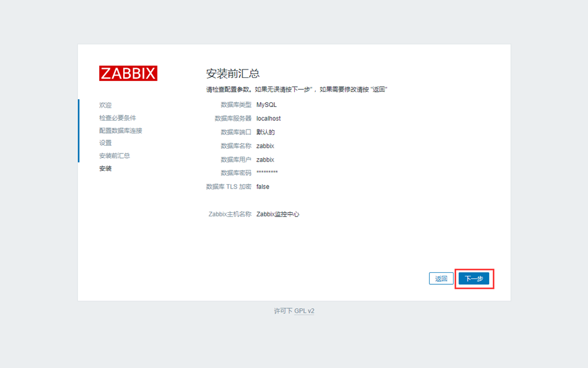Select the 安装前汇总 step
The image size is (588, 368).
click(x=114, y=156)
